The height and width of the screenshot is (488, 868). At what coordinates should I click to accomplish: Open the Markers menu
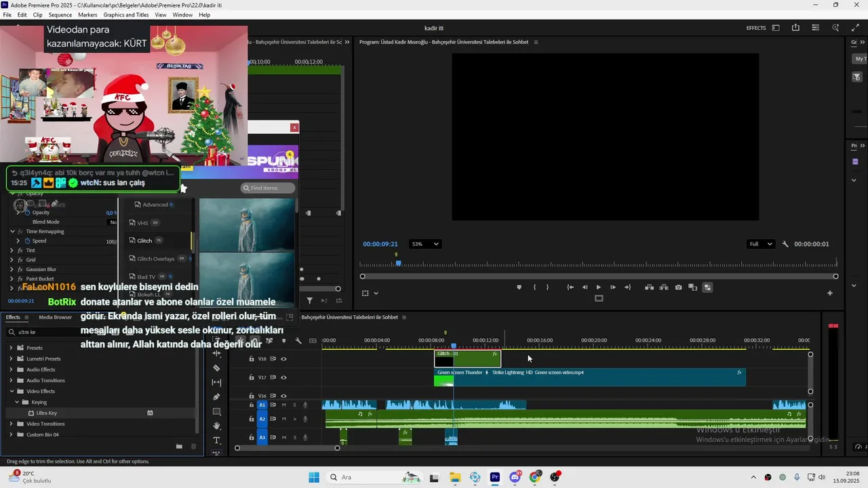[87, 15]
